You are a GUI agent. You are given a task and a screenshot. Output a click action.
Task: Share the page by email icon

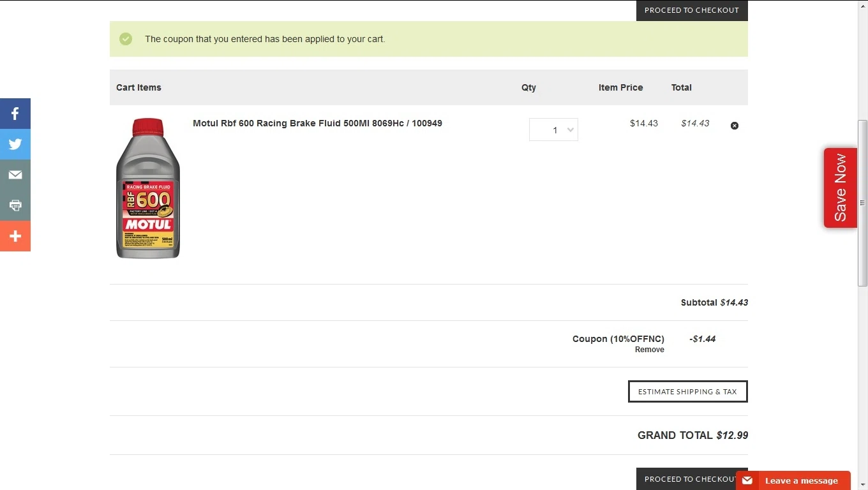15,175
